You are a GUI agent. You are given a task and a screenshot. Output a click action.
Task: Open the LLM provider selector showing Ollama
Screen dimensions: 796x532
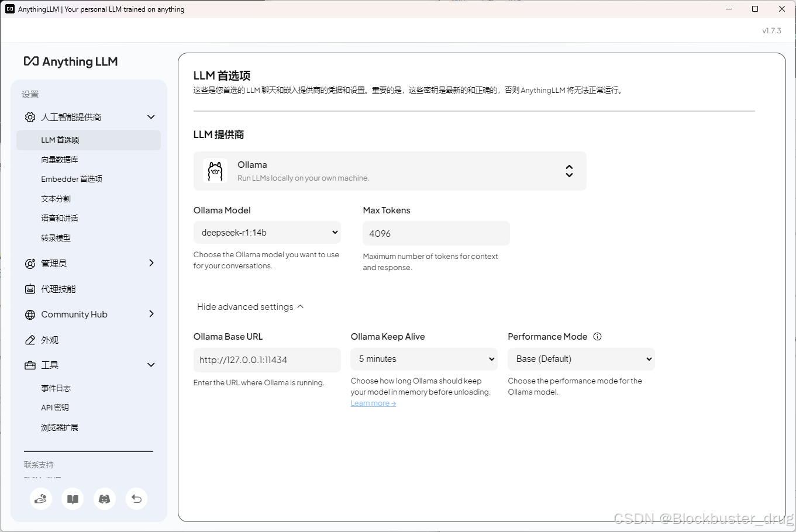click(x=390, y=171)
